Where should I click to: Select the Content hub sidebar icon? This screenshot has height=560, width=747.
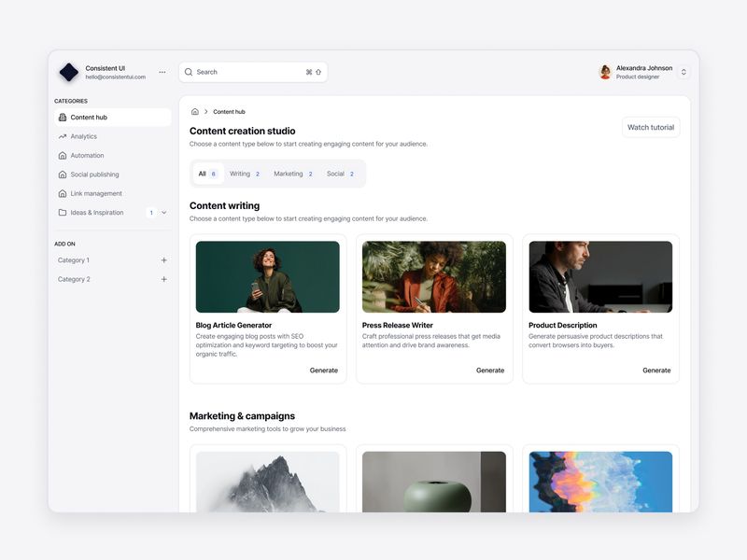point(61,117)
